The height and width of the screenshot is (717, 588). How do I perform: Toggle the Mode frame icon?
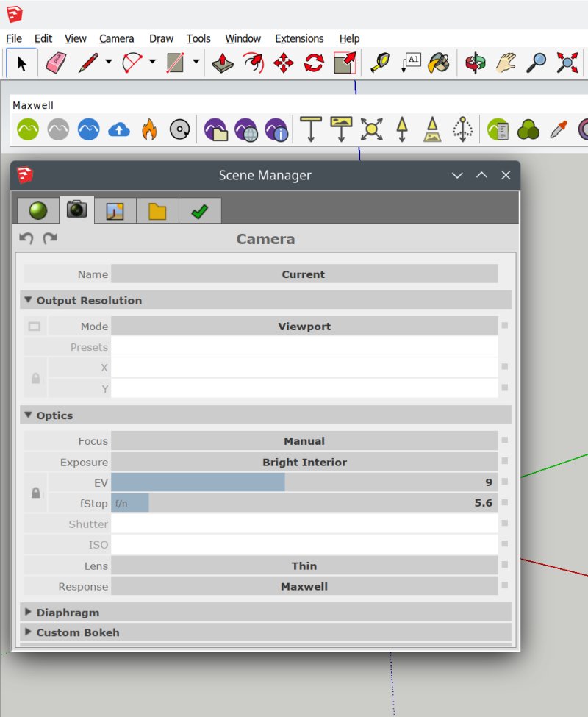pos(35,327)
